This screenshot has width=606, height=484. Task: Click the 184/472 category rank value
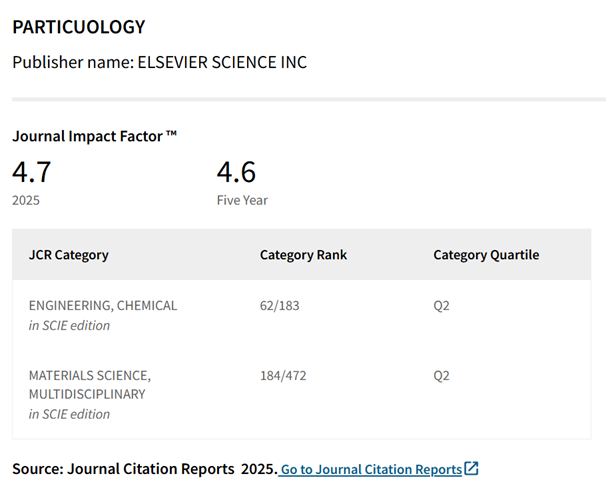click(x=283, y=376)
